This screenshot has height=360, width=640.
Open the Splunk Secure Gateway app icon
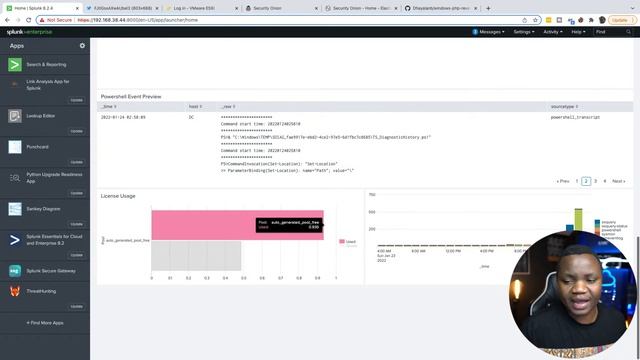coord(15,271)
